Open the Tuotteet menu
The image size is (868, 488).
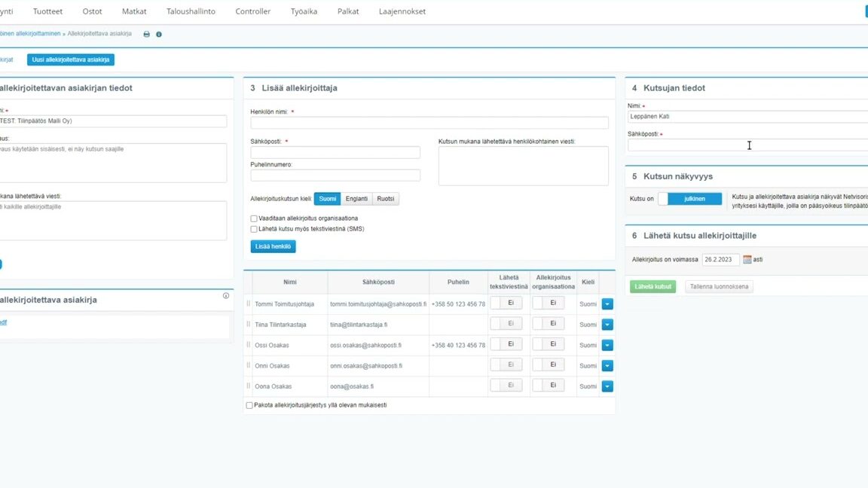coord(47,11)
